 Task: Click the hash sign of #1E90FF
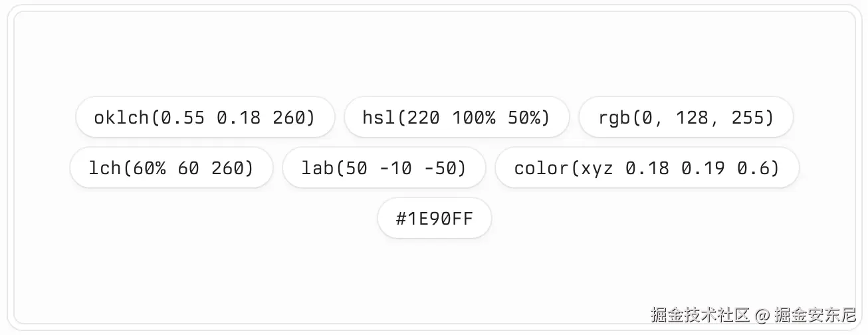click(401, 219)
